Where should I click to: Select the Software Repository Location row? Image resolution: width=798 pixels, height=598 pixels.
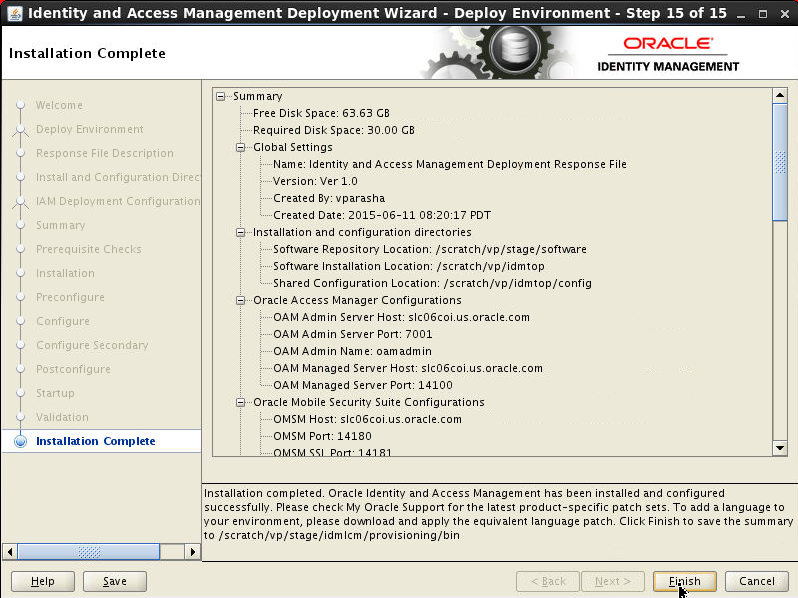[430, 249]
